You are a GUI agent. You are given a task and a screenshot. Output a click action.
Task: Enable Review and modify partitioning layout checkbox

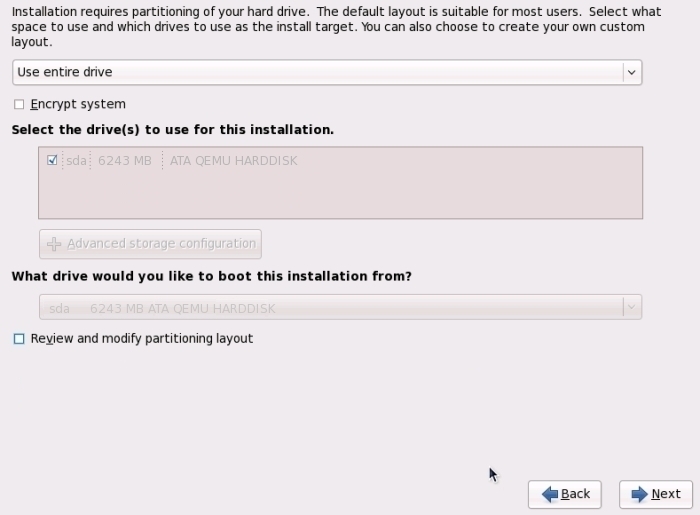[x=19, y=339]
